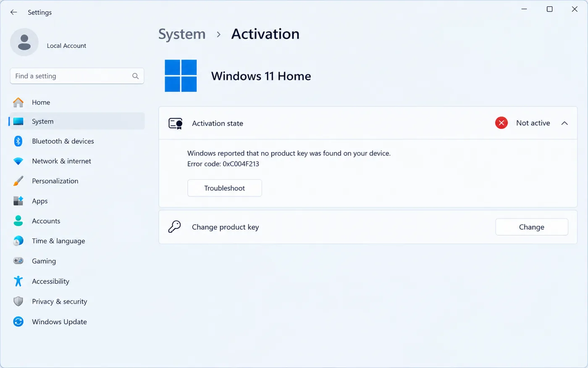Click the Settings window title
This screenshot has height=368, width=588.
tap(39, 12)
